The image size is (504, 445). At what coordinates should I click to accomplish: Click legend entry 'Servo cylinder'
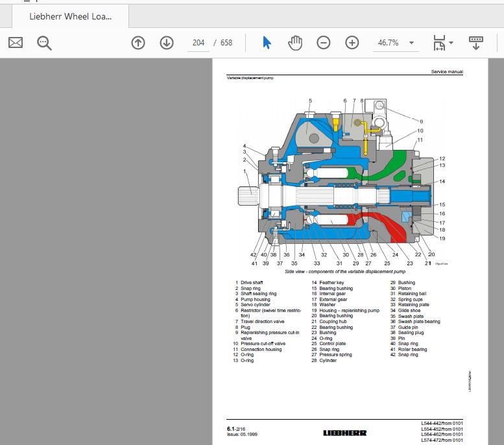click(255, 305)
